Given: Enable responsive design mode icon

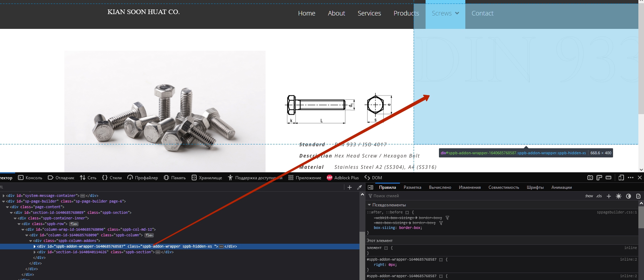Looking at the screenshot, I should pos(621,178).
